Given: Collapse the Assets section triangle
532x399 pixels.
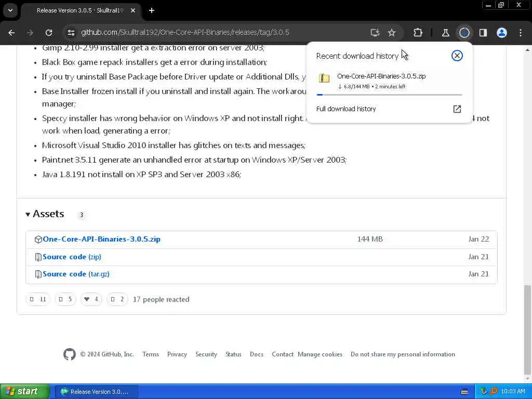Looking at the screenshot, I should 28,215.
